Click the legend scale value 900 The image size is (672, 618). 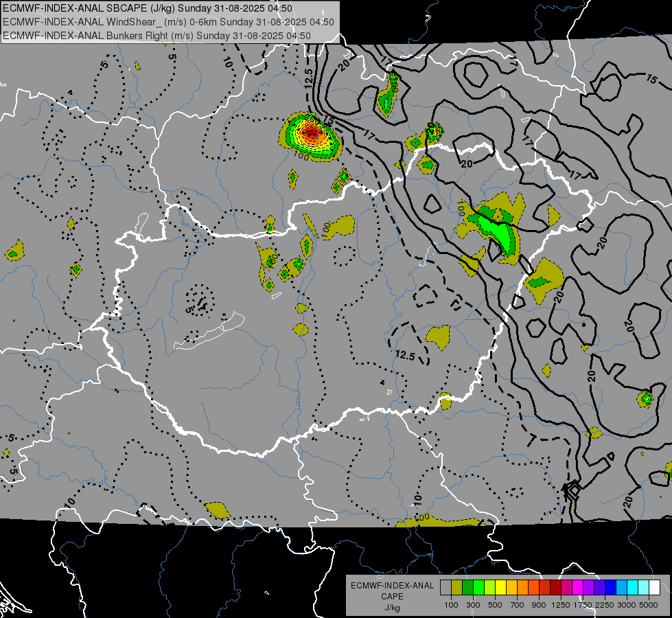(539, 605)
